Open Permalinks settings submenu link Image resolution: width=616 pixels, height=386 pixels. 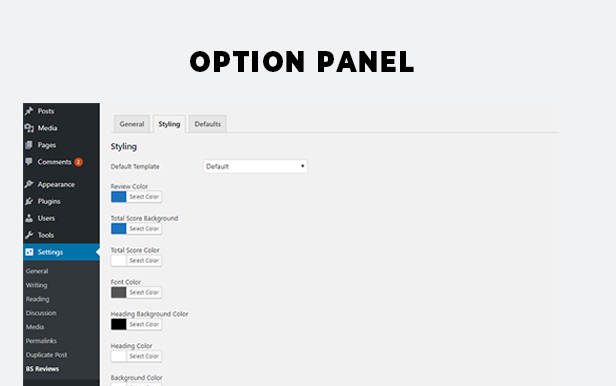(x=41, y=341)
